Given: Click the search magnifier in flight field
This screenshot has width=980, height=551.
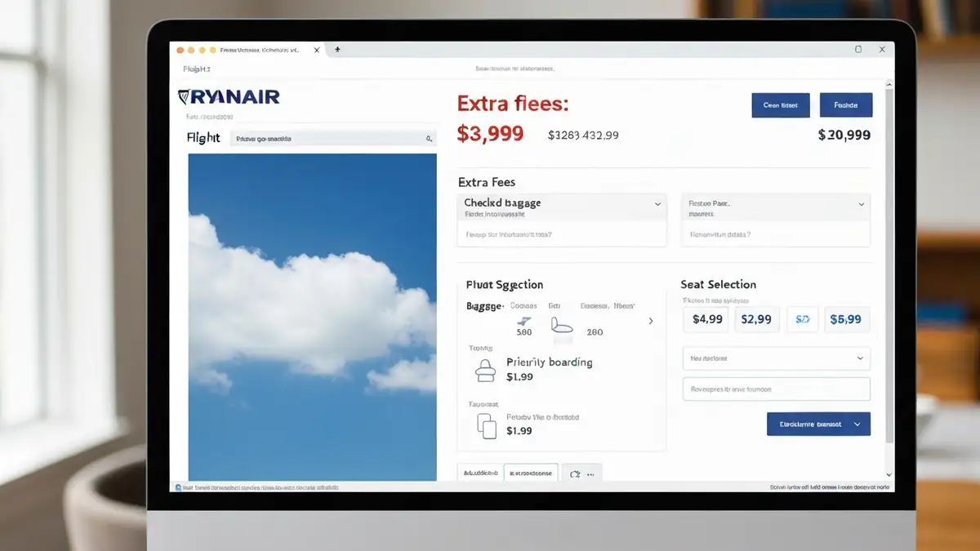Looking at the screenshot, I should tap(430, 139).
